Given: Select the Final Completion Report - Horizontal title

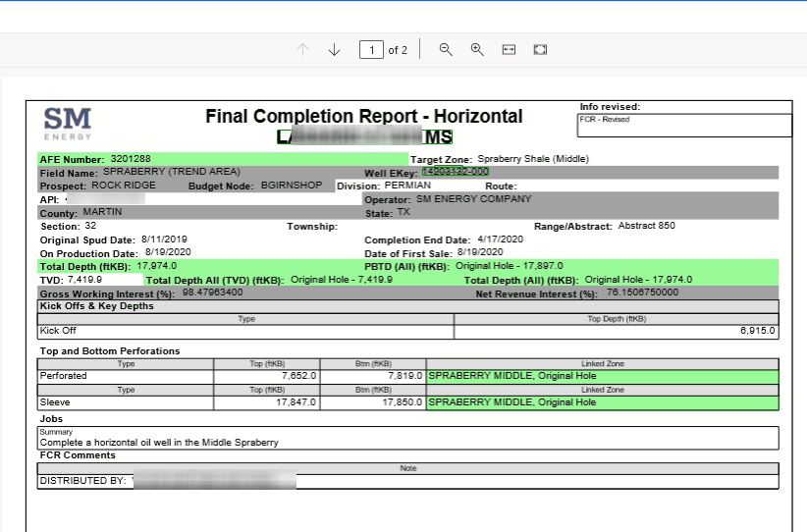Looking at the screenshot, I should (364, 116).
